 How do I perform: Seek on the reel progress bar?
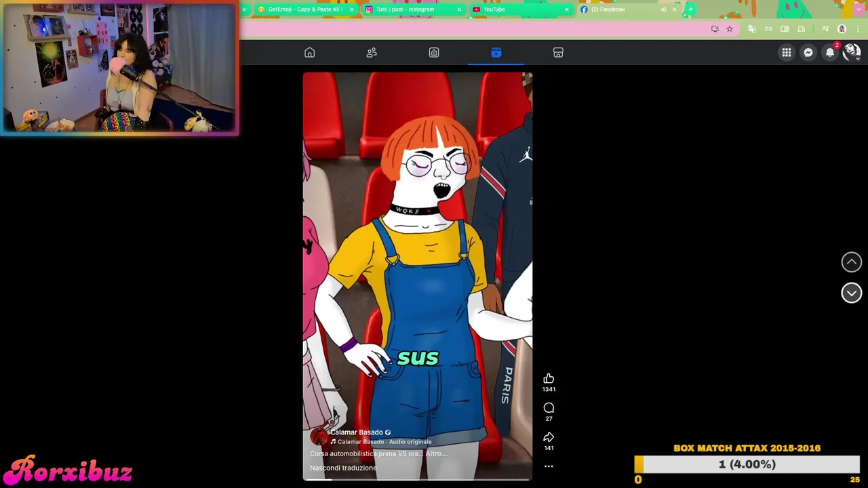coord(418,480)
